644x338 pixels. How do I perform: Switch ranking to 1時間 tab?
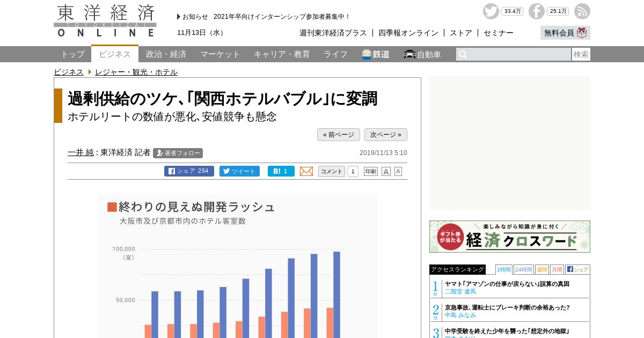click(x=503, y=269)
